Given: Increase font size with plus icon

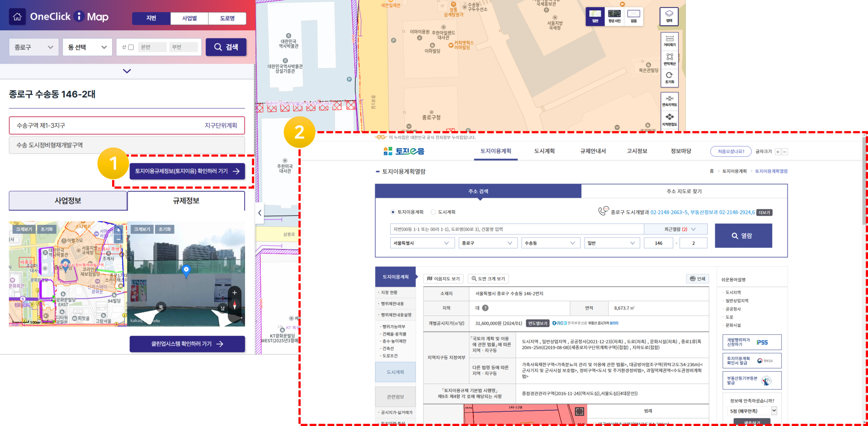Looking at the screenshot, I should click(x=778, y=152).
